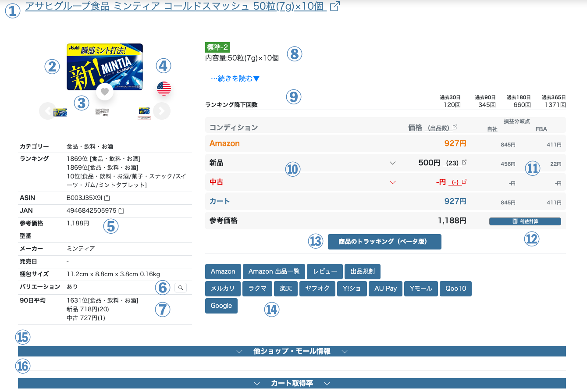
Task: Search on 楽天 button
Action: 286,289
